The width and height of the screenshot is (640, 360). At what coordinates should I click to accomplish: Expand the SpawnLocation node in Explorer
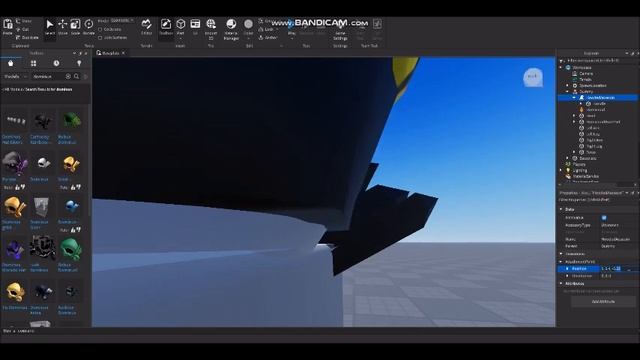568,85
